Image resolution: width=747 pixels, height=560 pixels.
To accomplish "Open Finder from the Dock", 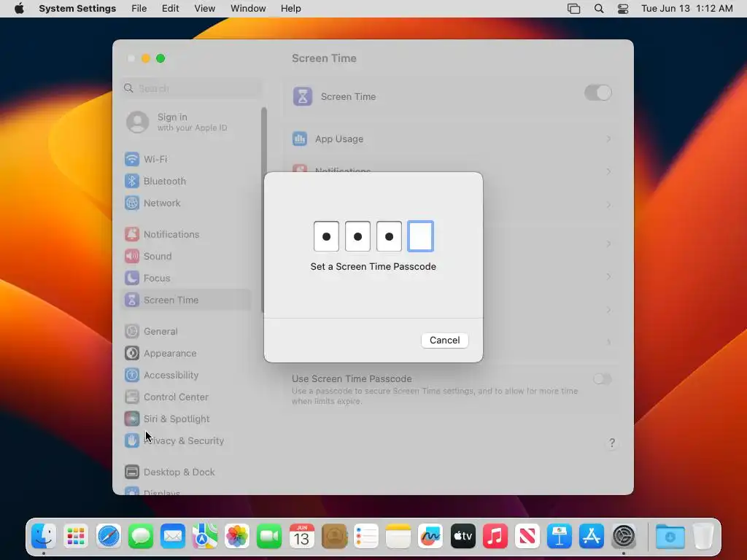I will pos(44,537).
